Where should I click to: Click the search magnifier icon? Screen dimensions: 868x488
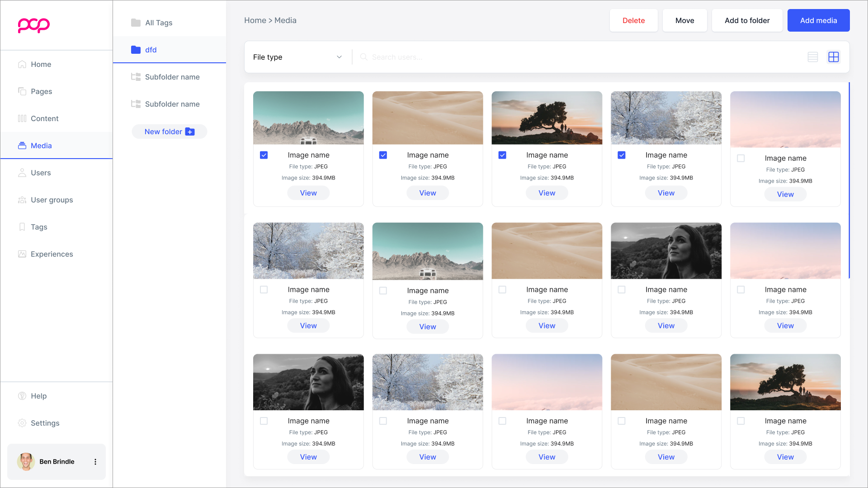coord(363,57)
